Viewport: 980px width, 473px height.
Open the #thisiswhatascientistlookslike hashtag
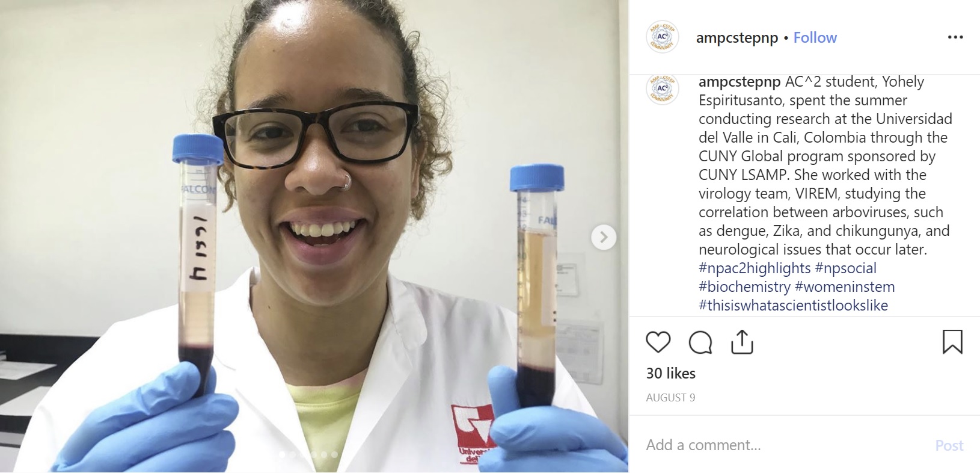[x=793, y=306]
